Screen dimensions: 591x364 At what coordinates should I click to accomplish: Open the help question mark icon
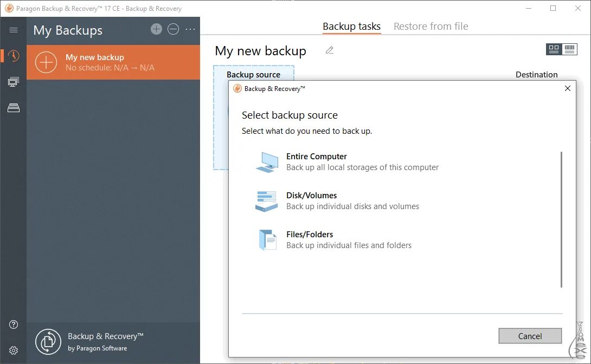click(x=14, y=324)
